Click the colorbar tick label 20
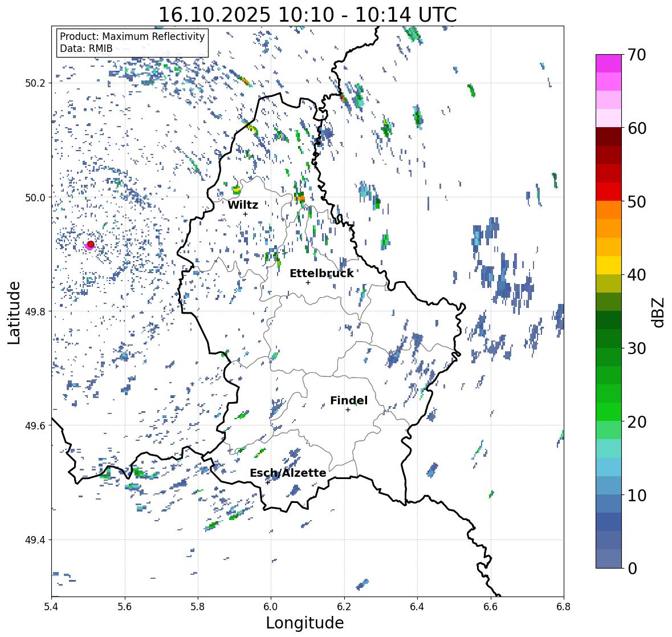 [637, 422]
